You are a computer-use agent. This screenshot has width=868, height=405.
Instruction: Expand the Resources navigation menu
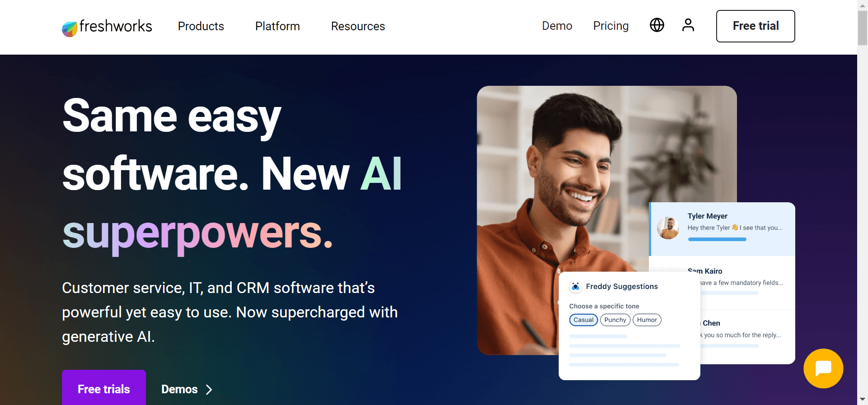358,26
